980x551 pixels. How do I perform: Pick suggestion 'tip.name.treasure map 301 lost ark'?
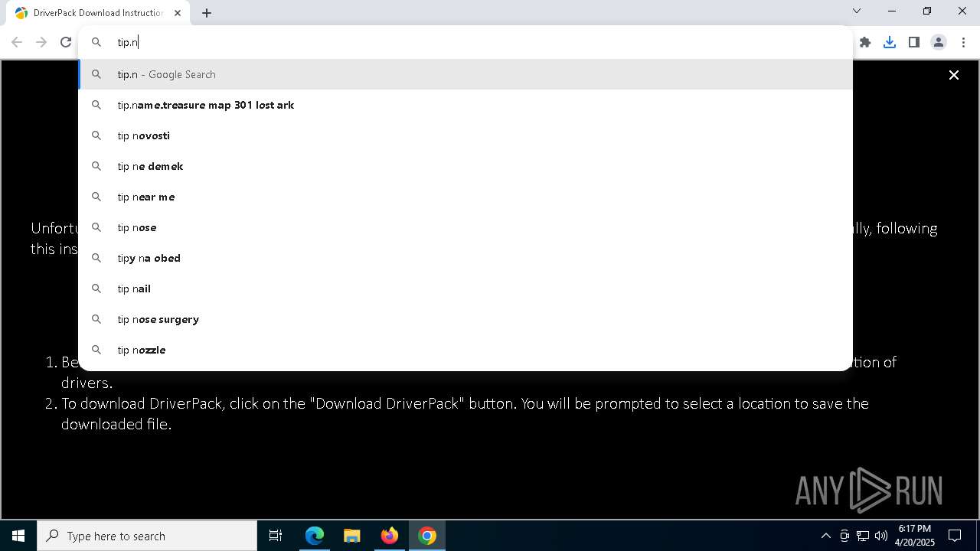tap(465, 105)
